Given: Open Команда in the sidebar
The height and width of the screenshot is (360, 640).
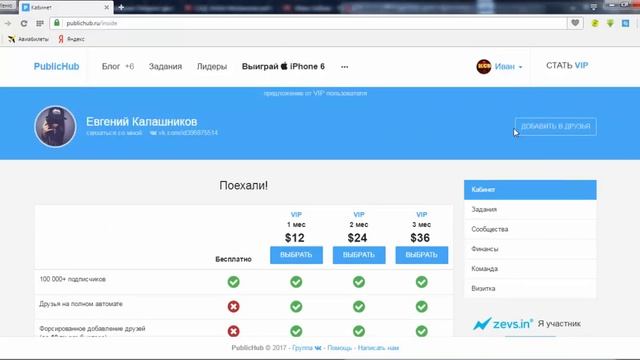Looking at the screenshot, I should pos(530,269).
